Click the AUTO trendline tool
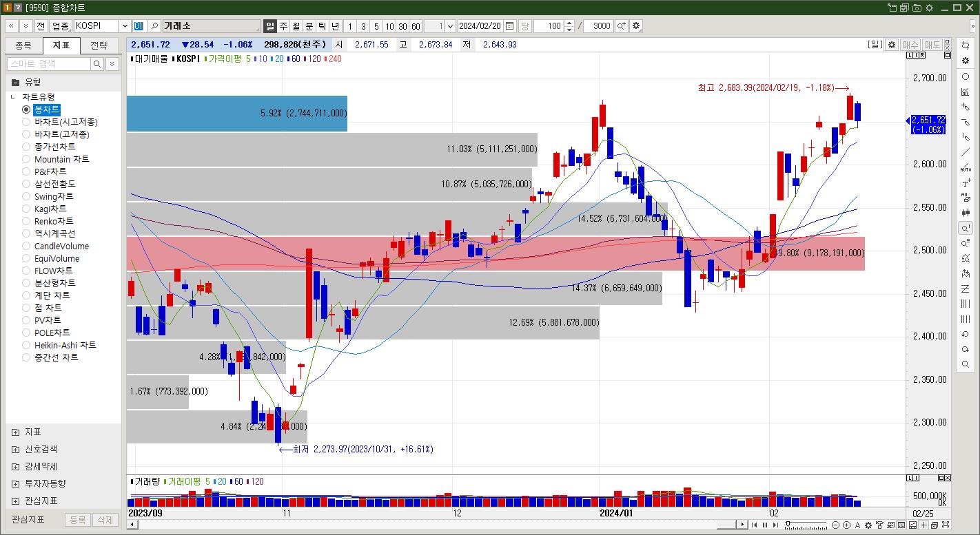980x535 pixels. (966, 167)
